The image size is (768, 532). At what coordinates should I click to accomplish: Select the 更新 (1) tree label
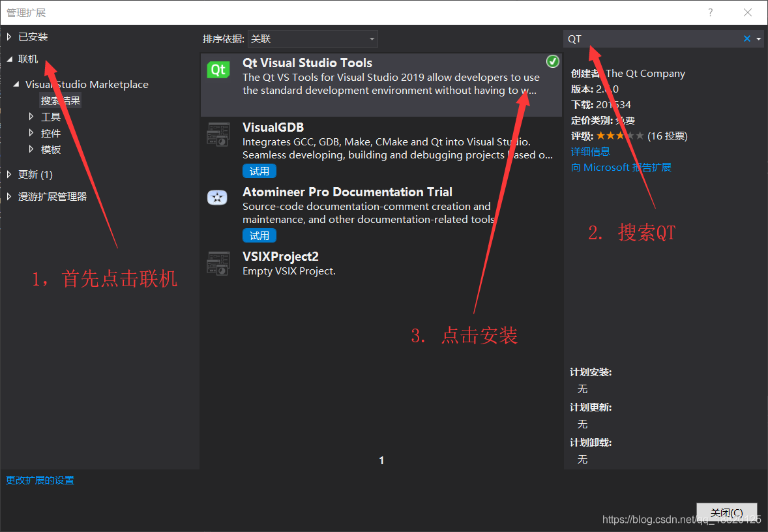coord(35,174)
